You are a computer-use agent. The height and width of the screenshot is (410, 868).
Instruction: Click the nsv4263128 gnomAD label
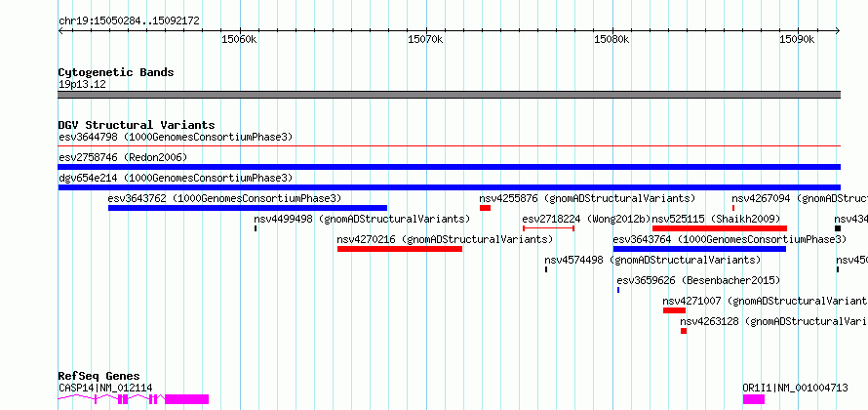(x=774, y=321)
